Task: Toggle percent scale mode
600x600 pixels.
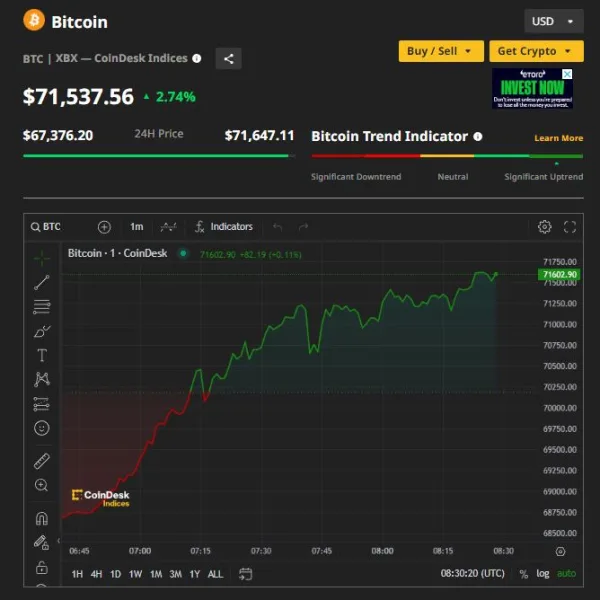Action: [523, 574]
